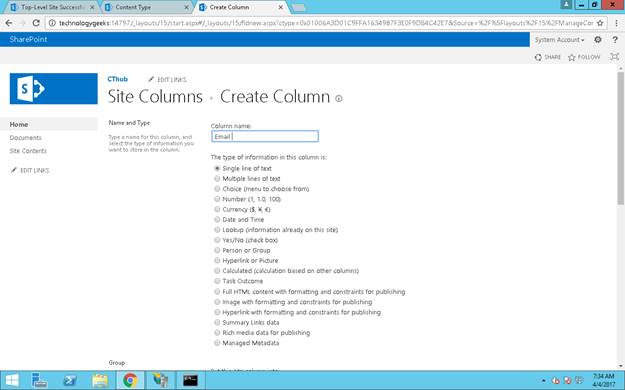This screenshot has height=390, width=625.
Task: View site info icon in address bar
Action: click(52, 23)
